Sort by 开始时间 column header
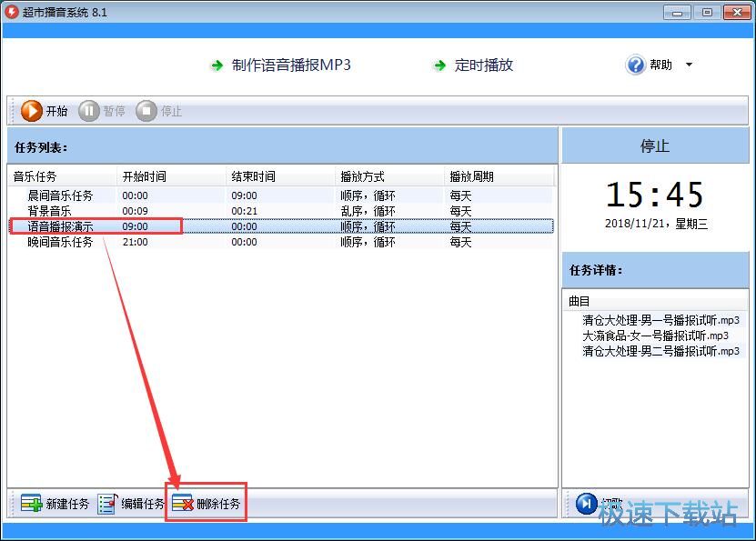The image size is (756, 541). tap(171, 176)
